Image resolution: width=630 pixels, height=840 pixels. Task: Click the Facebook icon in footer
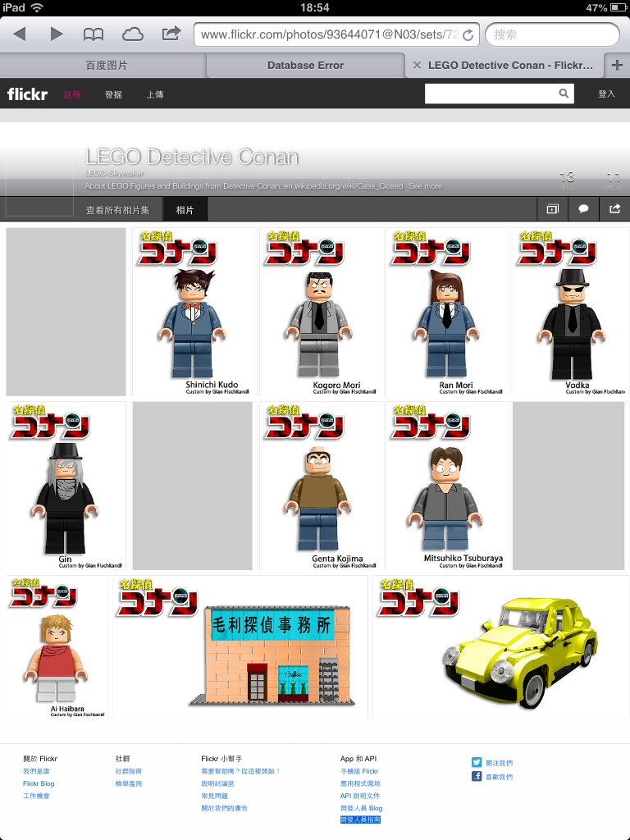tap(477, 776)
